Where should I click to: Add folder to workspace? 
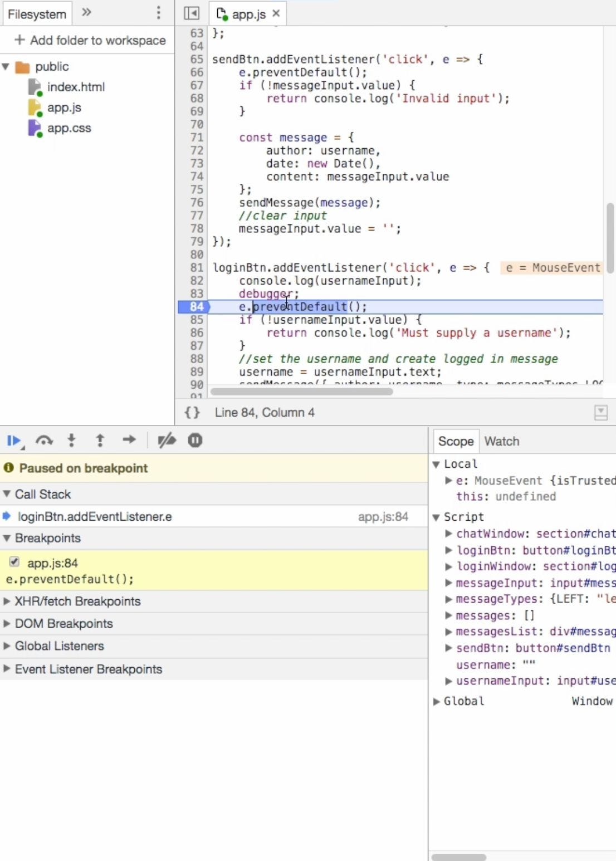90,40
